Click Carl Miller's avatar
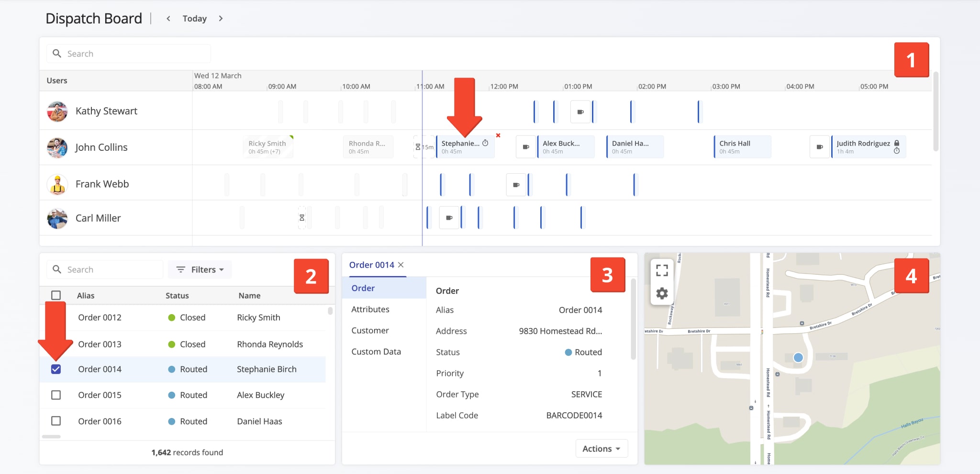Image resolution: width=980 pixels, height=474 pixels. point(57,218)
